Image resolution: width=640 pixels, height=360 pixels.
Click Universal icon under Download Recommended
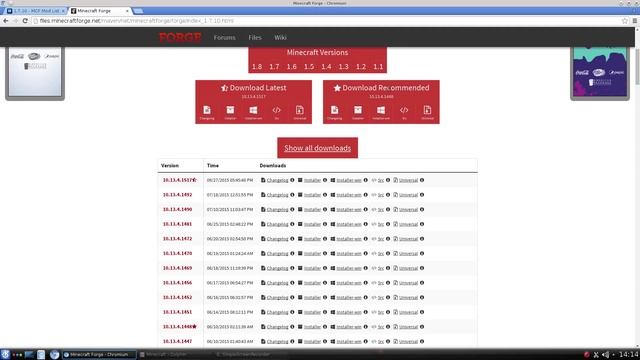click(427, 111)
